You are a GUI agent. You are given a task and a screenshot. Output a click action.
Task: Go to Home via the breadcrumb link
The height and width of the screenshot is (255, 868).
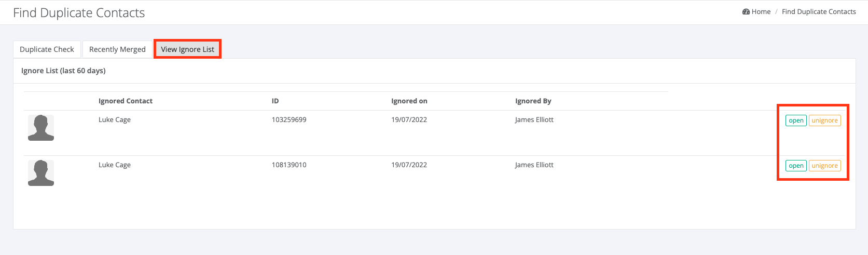tap(761, 11)
